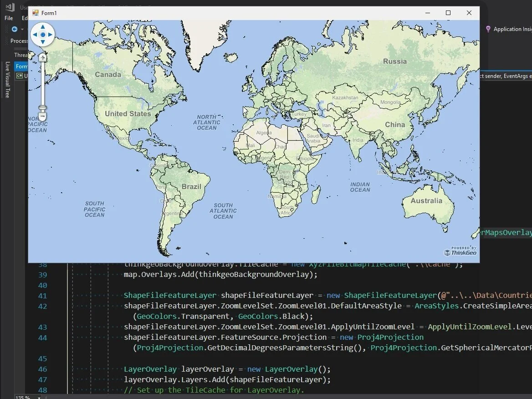This screenshot has height=399, width=532.
Task: Click the Mongolia label on the map
Action: point(390,102)
